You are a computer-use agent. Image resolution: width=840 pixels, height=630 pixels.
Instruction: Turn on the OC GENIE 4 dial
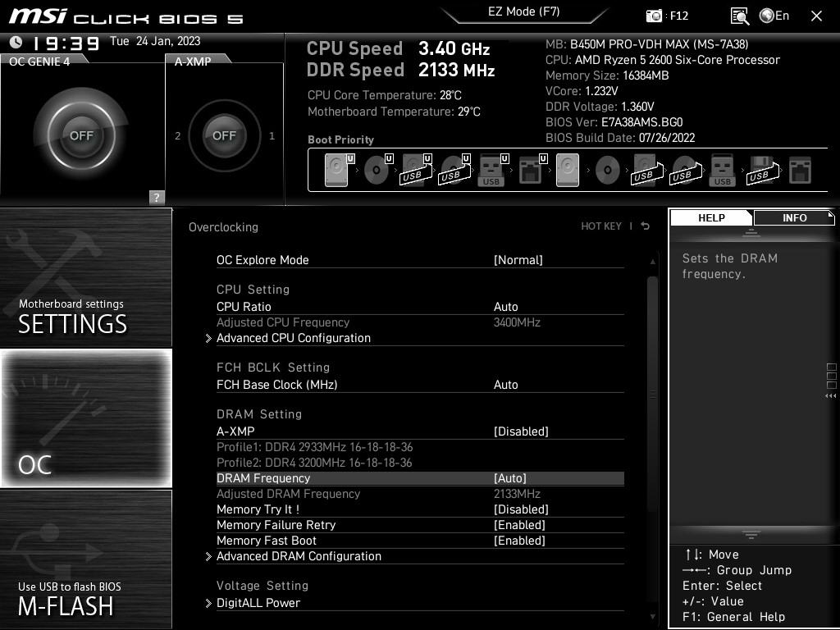pos(81,135)
